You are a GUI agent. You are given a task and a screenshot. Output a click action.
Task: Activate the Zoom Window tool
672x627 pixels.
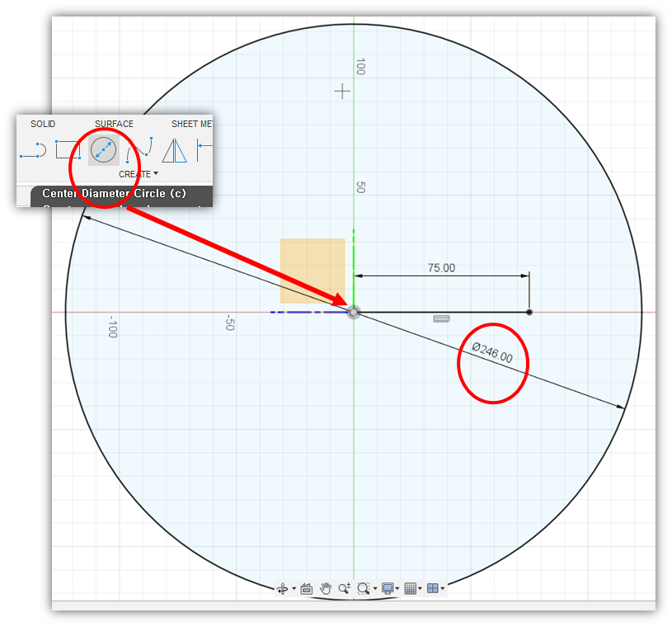(364, 588)
